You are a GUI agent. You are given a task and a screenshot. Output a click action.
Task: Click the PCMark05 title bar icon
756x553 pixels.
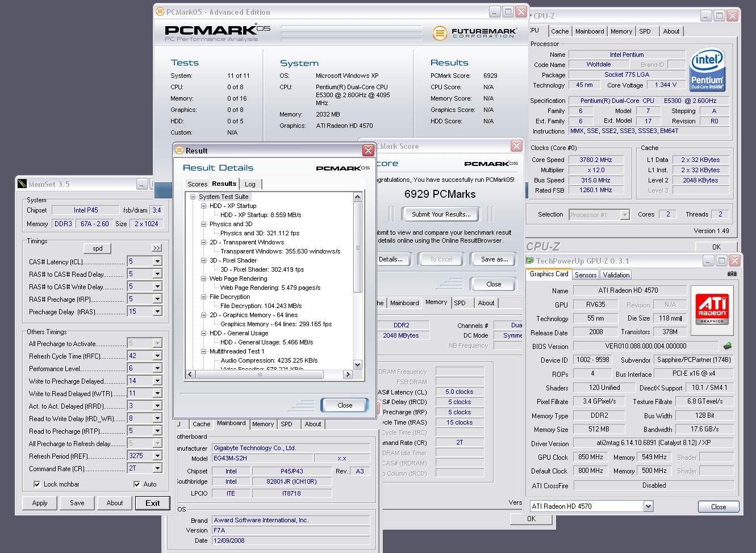[160, 12]
